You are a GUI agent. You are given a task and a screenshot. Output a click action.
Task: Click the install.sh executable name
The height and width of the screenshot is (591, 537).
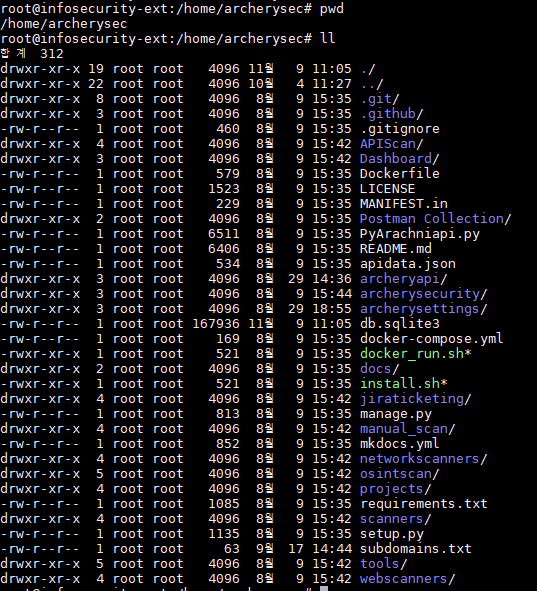point(404,384)
